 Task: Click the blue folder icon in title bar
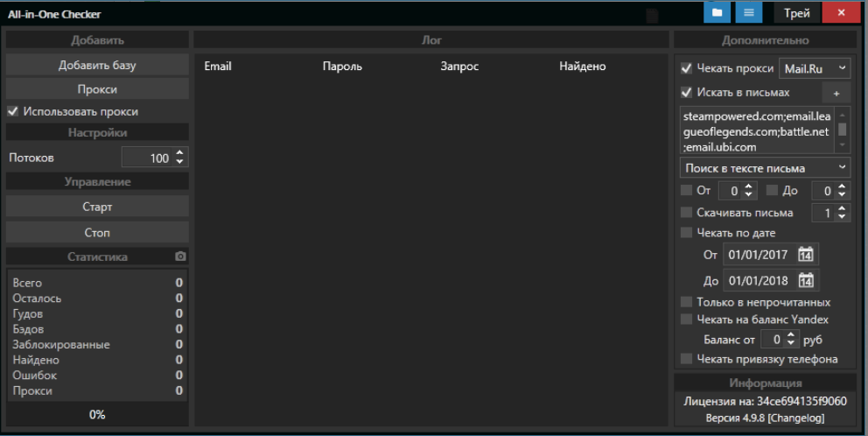point(717,13)
